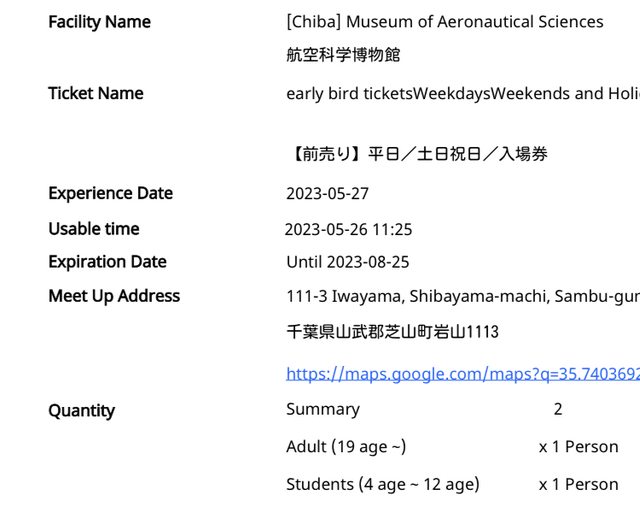This screenshot has height=507, width=640.
Task: Click the 111-3 Iwayama address line
Action: (x=462, y=296)
